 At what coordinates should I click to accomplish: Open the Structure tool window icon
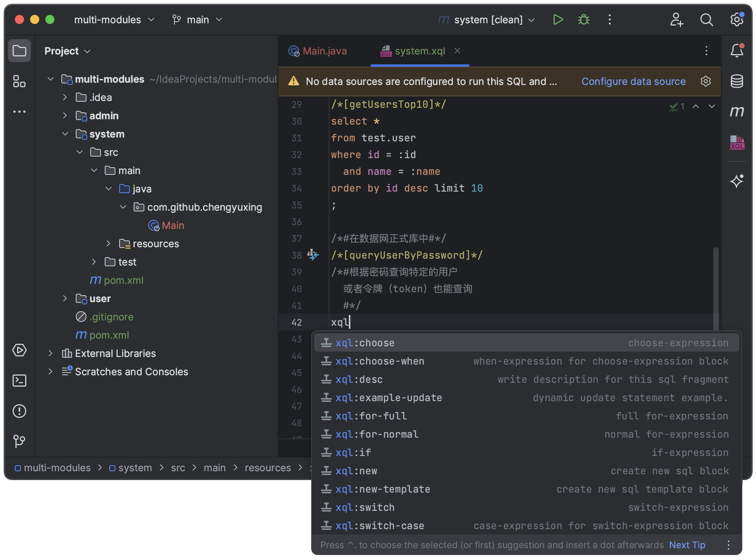pos(19,81)
